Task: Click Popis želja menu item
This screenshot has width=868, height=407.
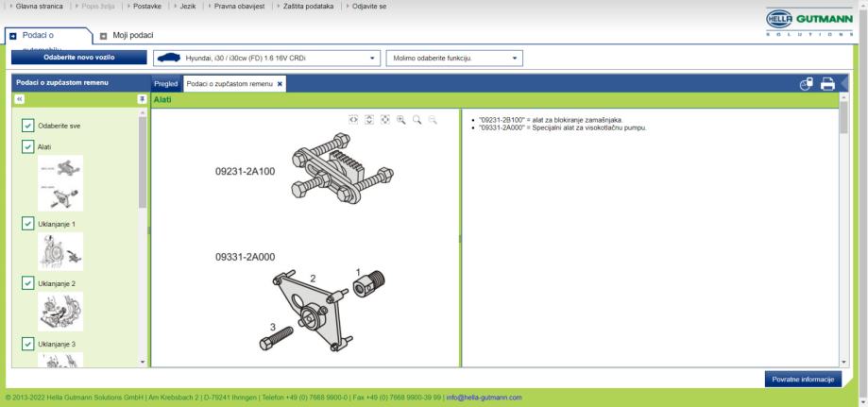Action: [x=98, y=7]
